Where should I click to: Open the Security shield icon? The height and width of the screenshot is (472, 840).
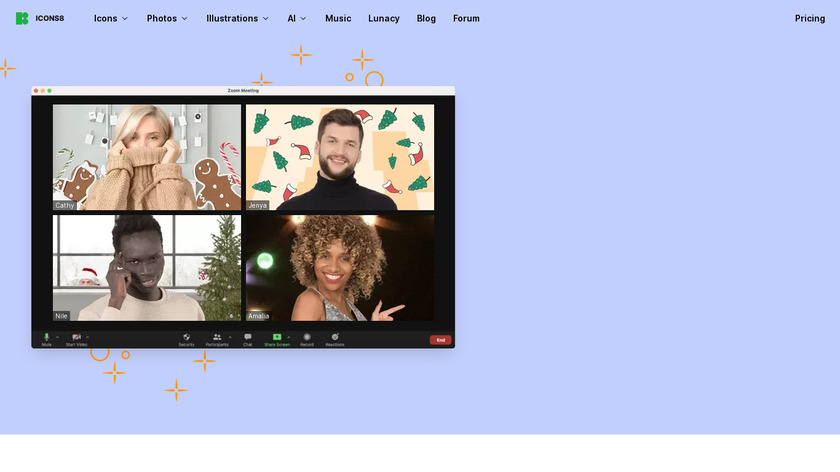point(186,337)
